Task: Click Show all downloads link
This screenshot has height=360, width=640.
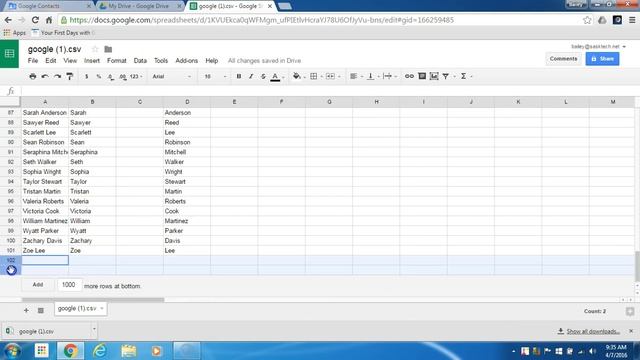Action: 593,331
